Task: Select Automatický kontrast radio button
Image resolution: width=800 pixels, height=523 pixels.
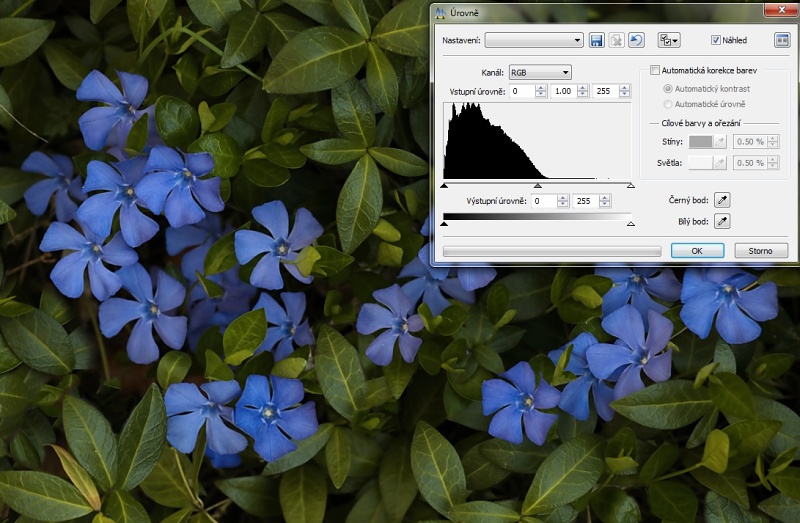Action: pyautogui.click(x=668, y=89)
